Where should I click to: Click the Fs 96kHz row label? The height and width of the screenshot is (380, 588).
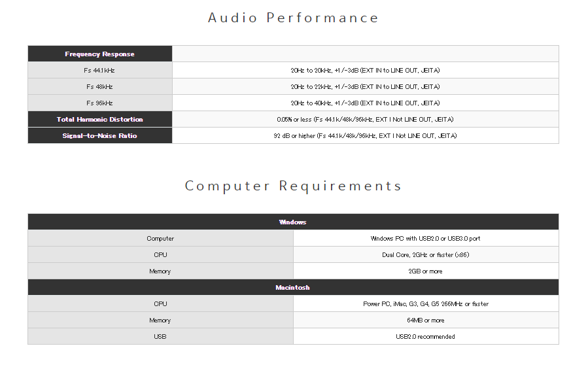[100, 103]
